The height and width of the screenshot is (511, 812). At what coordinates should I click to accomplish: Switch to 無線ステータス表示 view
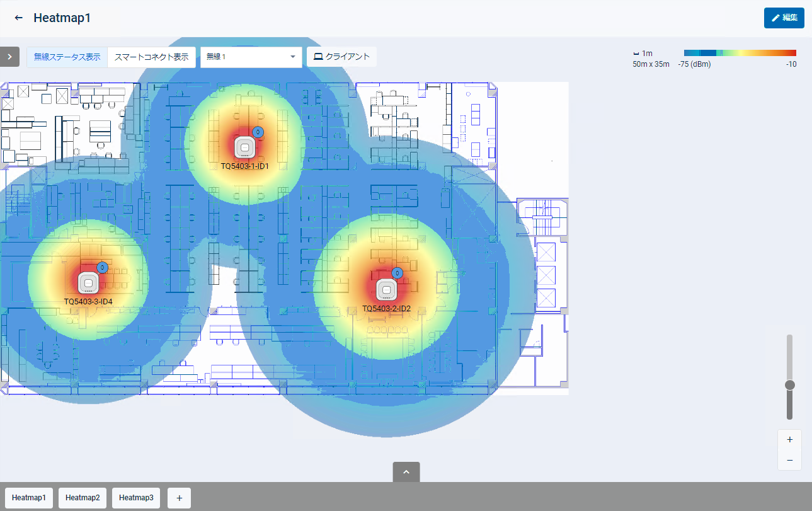pos(67,57)
